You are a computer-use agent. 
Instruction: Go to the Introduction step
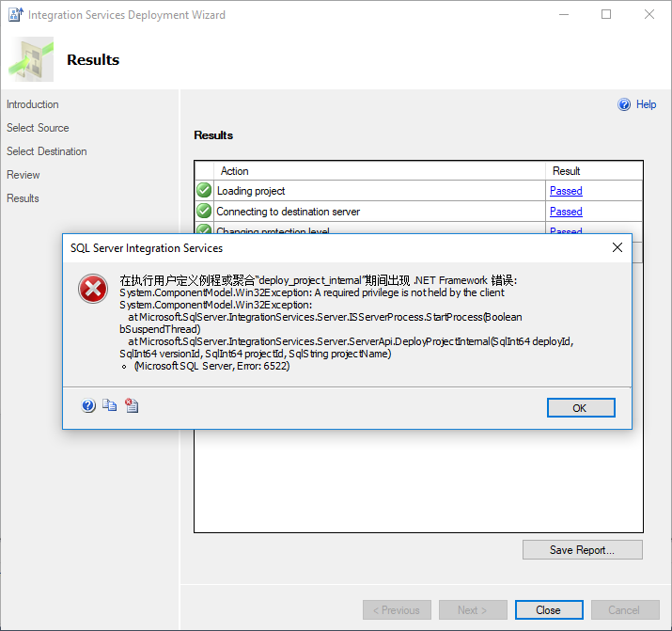(33, 104)
